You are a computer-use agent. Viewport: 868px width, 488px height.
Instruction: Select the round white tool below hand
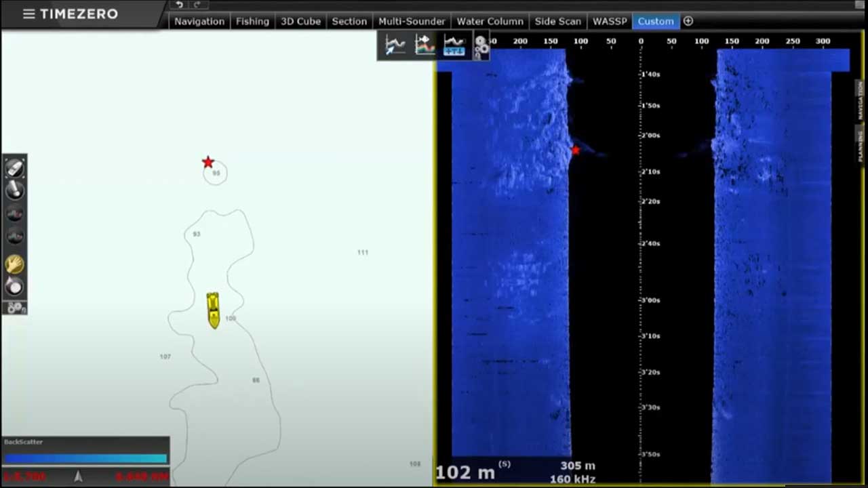(x=15, y=287)
